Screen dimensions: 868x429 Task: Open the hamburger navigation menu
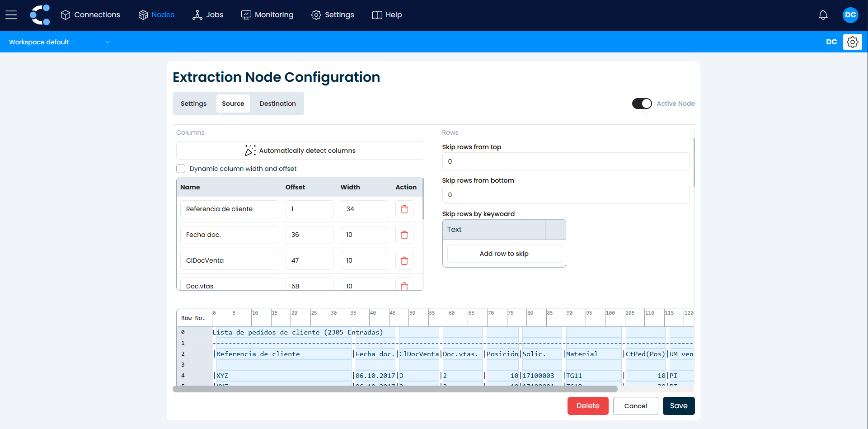[11, 15]
